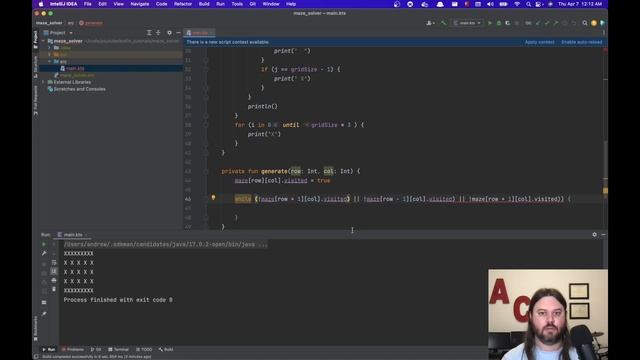
Task: Hide the Project tool window
Action: click(x=178, y=33)
